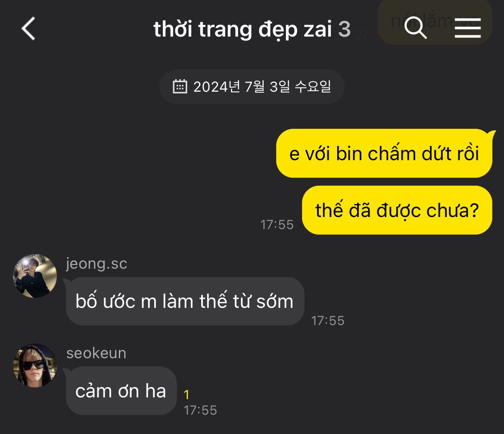The width and height of the screenshot is (504, 434).
Task: Open the hamburger menu icon
Action: pyautogui.click(x=468, y=28)
